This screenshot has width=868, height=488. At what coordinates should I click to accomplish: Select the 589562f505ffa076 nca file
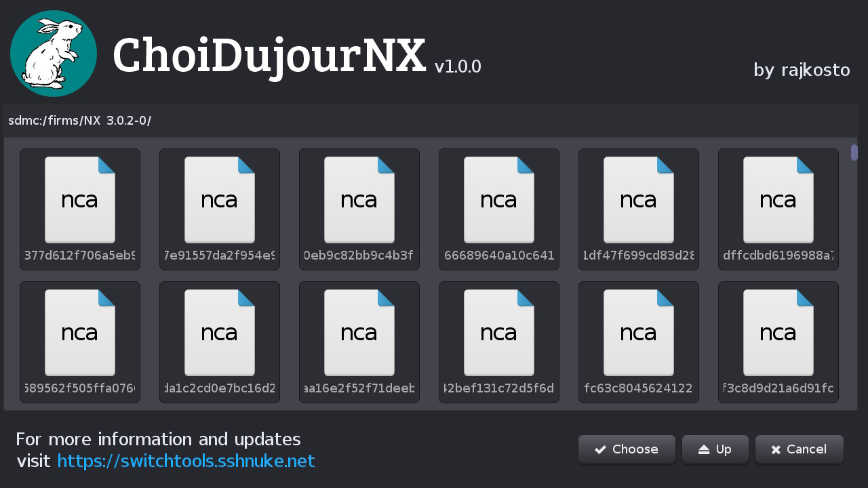(80, 342)
